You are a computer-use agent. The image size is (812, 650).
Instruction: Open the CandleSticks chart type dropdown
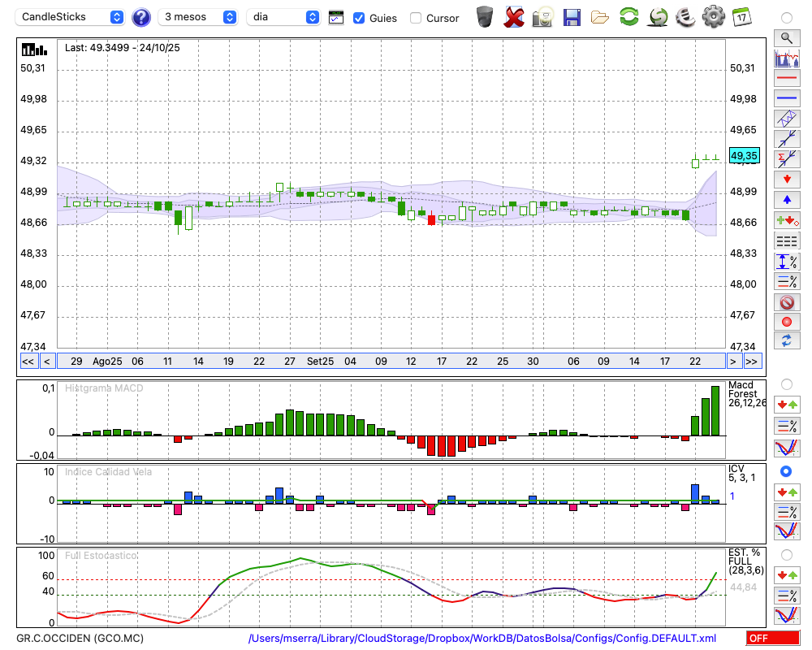point(71,17)
